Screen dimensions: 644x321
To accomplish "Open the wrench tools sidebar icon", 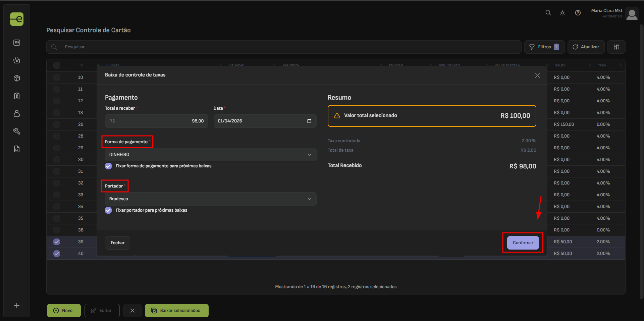I will click(x=17, y=131).
